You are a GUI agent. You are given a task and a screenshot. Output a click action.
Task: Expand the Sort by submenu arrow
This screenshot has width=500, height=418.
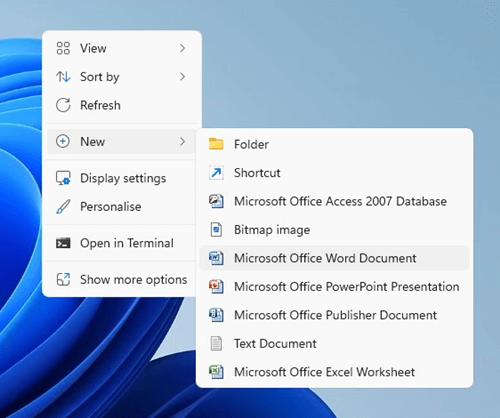coord(182,77)
